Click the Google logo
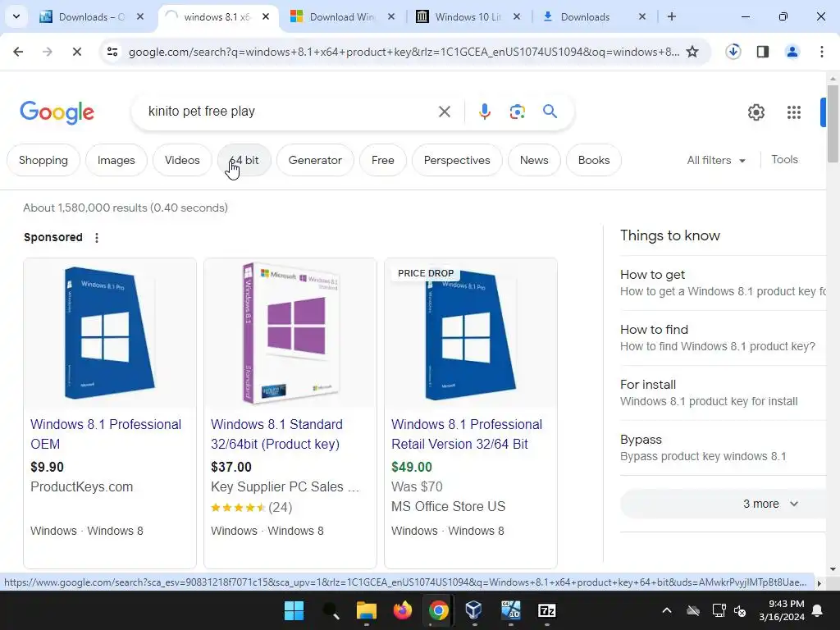The height and width of the screenshot is (630, 840). click(x=57, y=112)
